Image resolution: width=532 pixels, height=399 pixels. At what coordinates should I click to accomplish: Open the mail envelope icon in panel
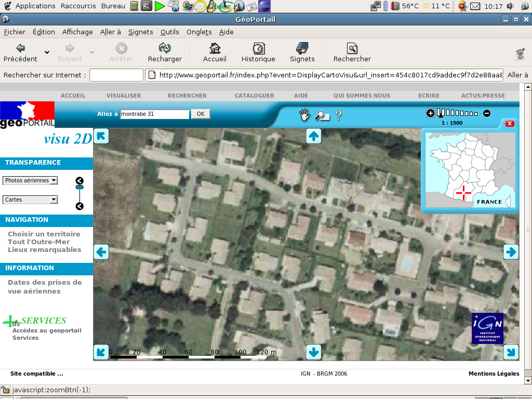[475, 6]
